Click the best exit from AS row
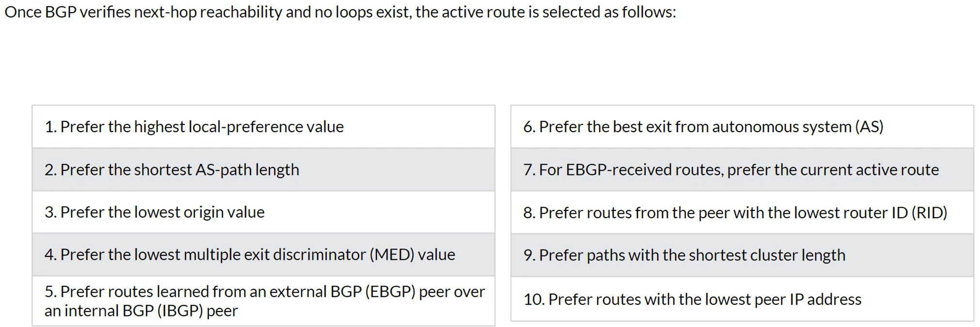Viewport: 980px width, 327px height. 742,127
